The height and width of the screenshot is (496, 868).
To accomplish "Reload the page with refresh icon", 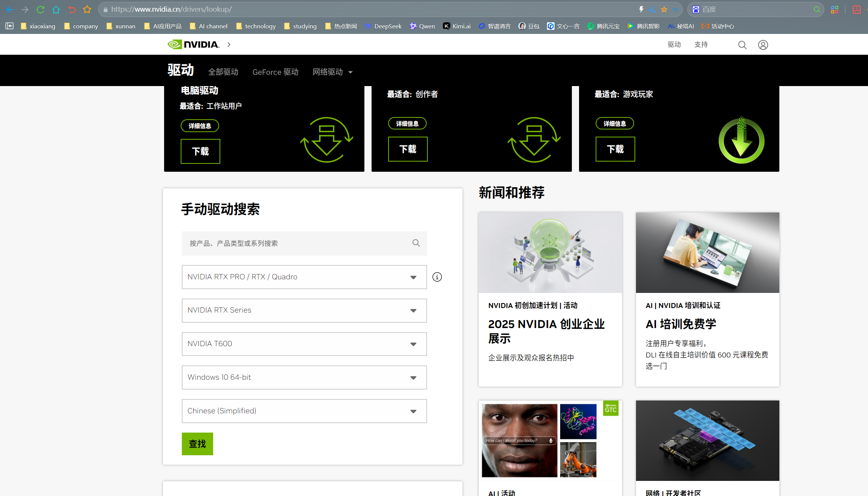I will point(40,9).
